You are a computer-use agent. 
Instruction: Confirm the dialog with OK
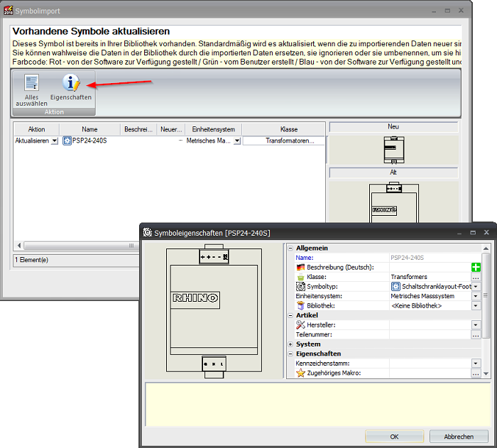(x=394, y=437)
